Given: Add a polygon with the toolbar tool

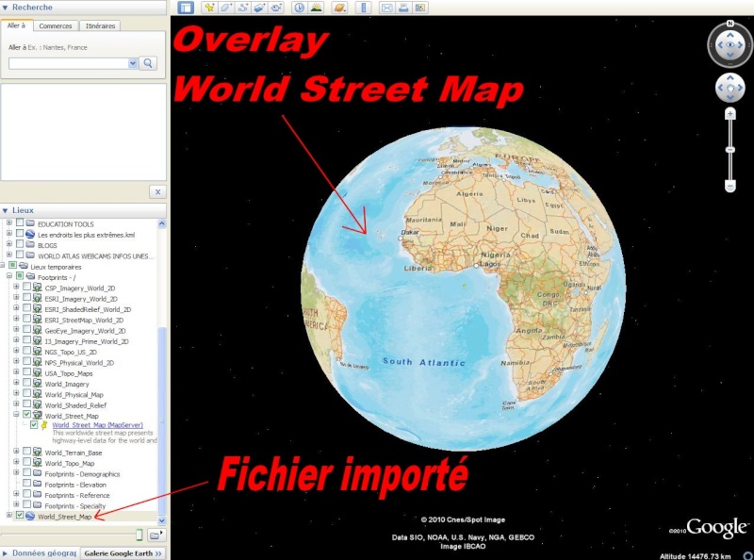Looking at the screenshot, I should pos(226,8).
